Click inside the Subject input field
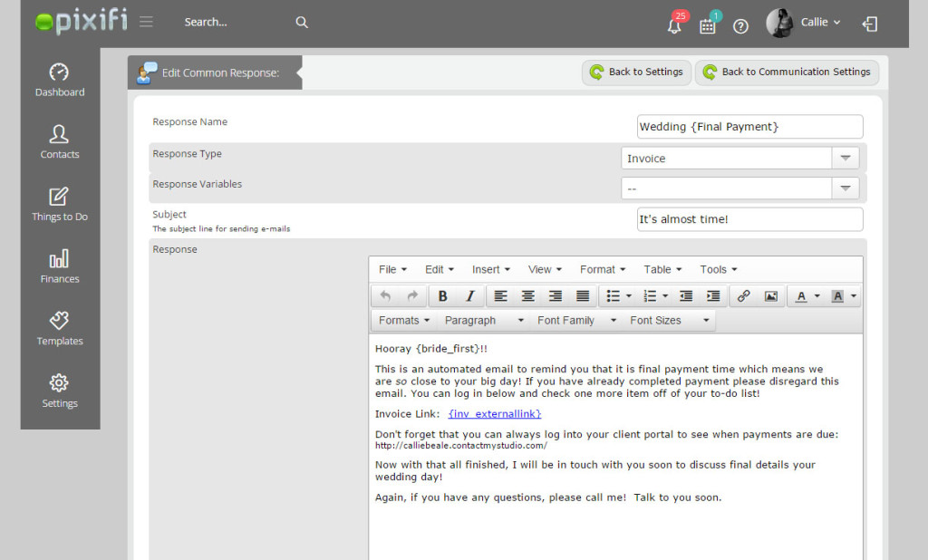The height and width of the screenshot is (560, 928). click(749, 218)
